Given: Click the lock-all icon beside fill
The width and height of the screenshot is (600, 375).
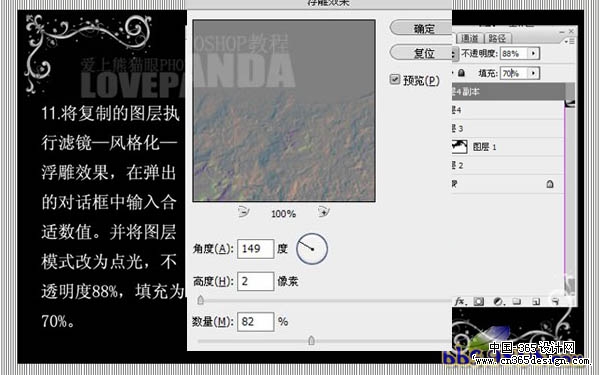Looking at the screenshot, I should [461, 73].
